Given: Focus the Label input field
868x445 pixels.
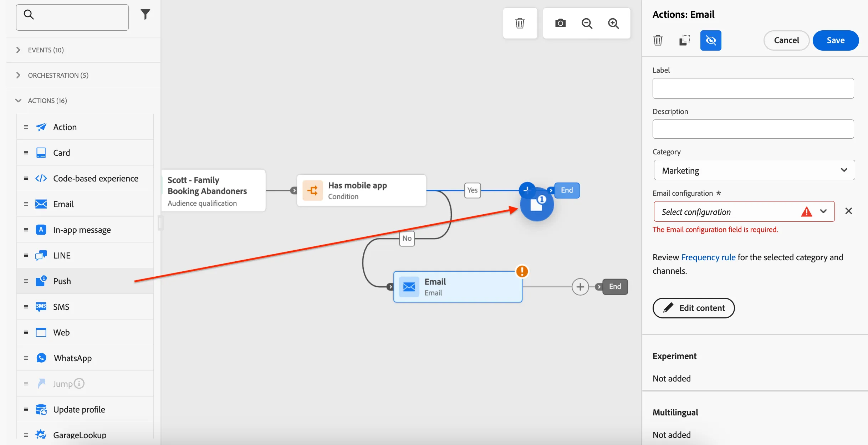Looking at the screenshot, I should [753, 88].
